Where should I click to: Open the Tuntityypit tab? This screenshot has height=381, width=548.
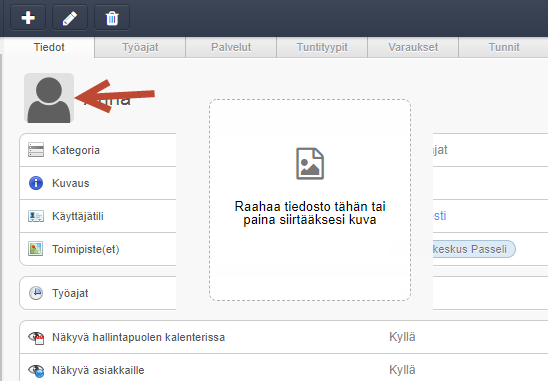coord(322,47)
